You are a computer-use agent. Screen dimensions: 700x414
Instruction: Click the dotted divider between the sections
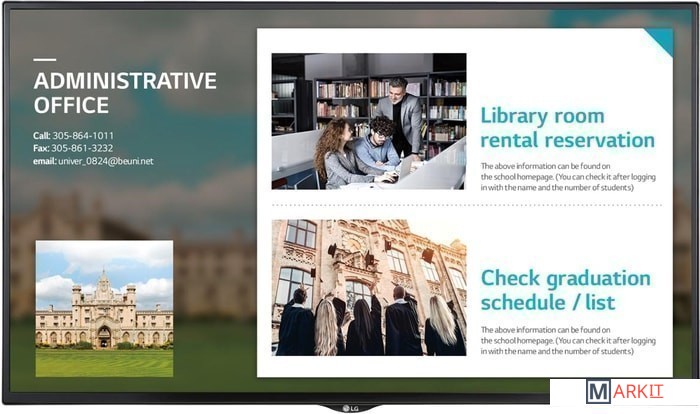click(x=466, y=205)
